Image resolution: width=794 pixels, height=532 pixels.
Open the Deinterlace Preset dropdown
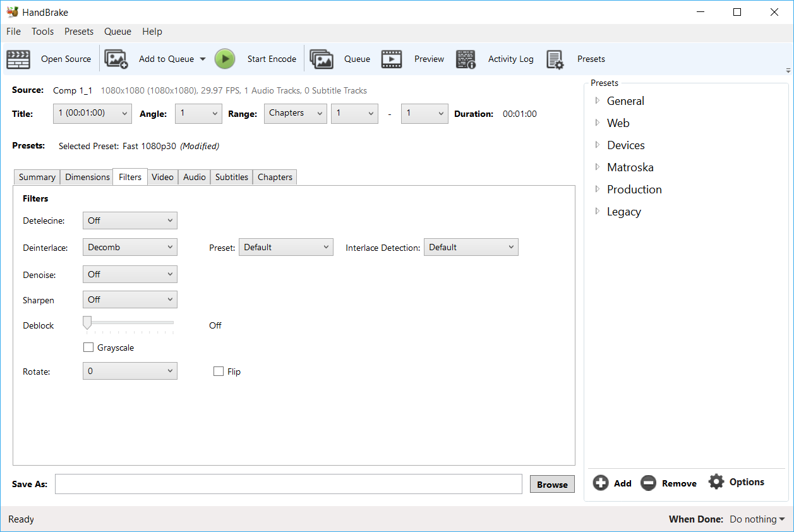(286, 247)
